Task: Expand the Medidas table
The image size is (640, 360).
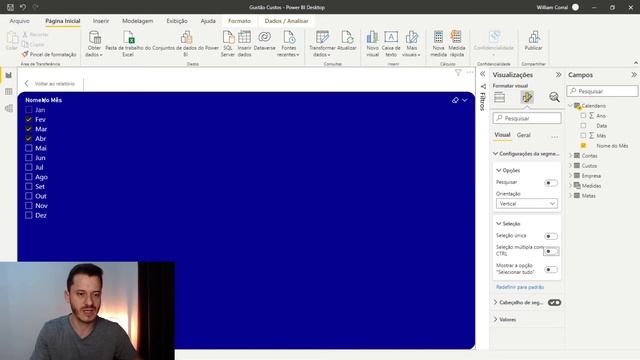Action: pyautogui.click(x=571, y=185)
